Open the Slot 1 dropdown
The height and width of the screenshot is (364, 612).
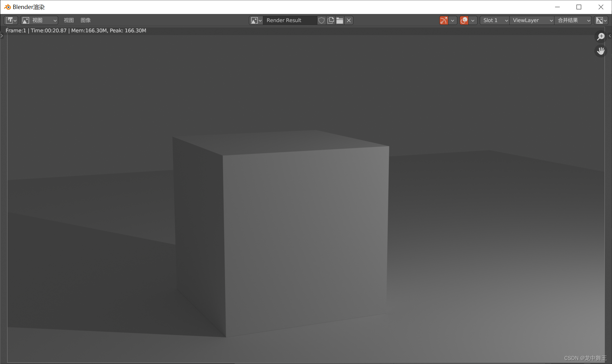pos(495,20)
